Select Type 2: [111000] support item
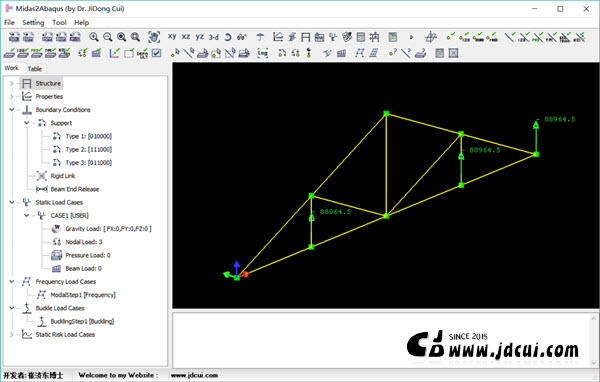Viewport: 600px width, 382px height. (88, 149)
